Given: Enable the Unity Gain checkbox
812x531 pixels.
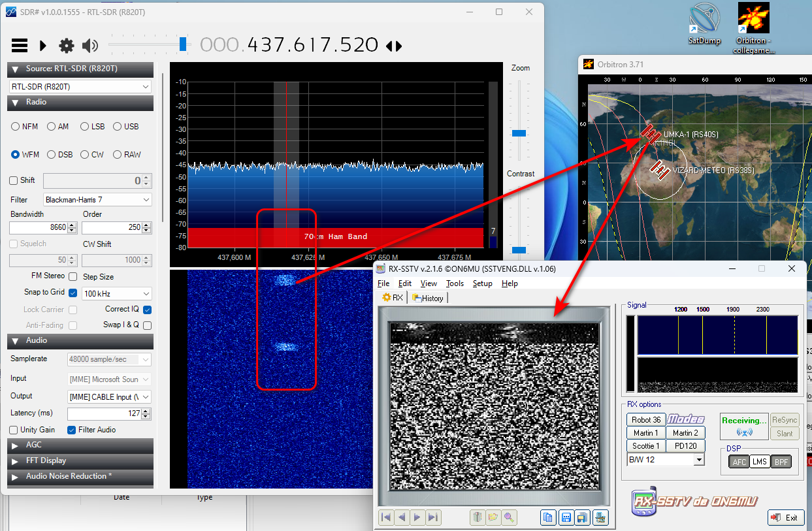Looking at the screenshot, I should tap(14, 430).
